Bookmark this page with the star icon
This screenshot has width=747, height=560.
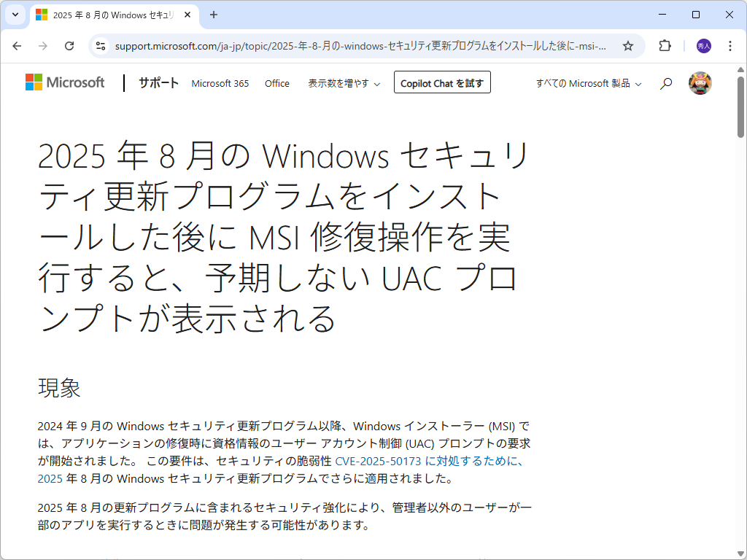coord(628,45)
